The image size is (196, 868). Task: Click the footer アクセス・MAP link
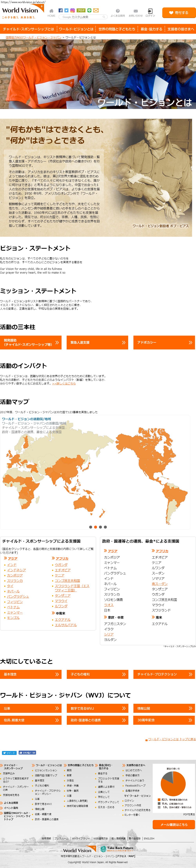tap(126, 856)
